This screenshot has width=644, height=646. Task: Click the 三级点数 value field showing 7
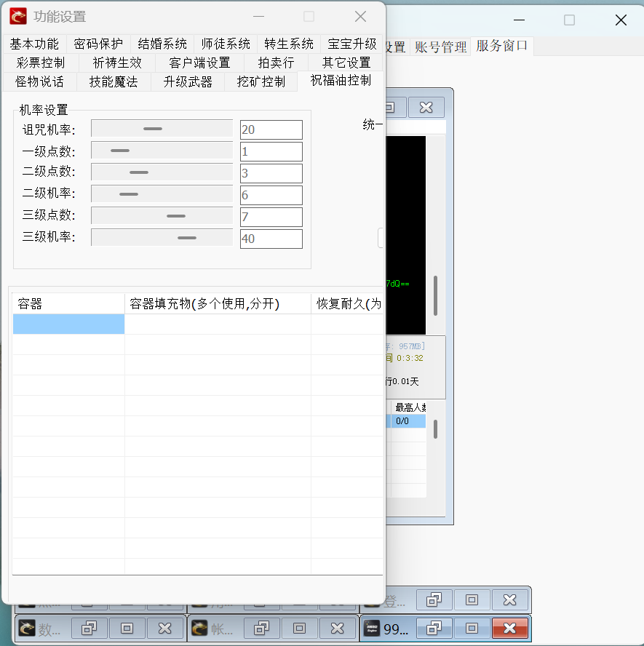271,217
